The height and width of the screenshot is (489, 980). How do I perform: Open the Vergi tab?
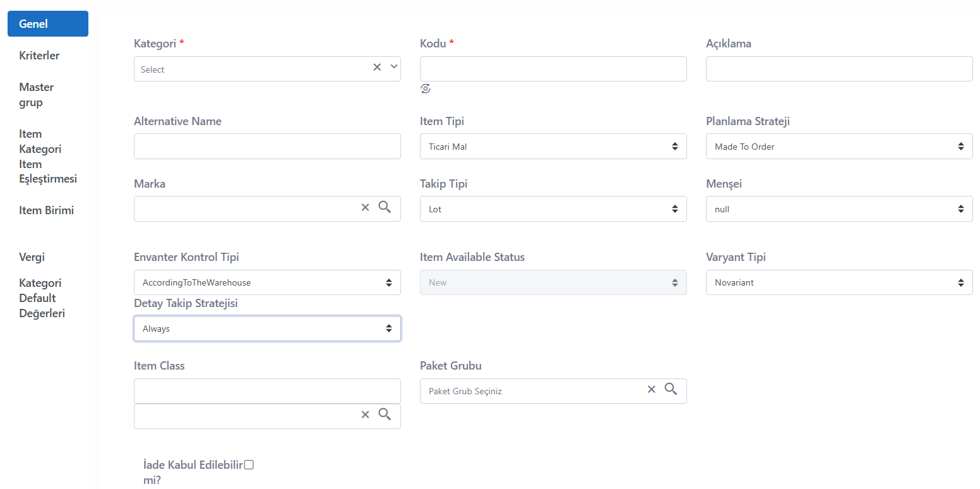[x=32, y=258]
